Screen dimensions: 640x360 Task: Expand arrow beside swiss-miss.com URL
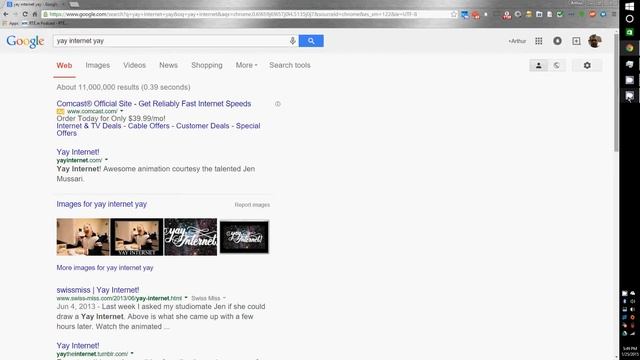[186, 298]
